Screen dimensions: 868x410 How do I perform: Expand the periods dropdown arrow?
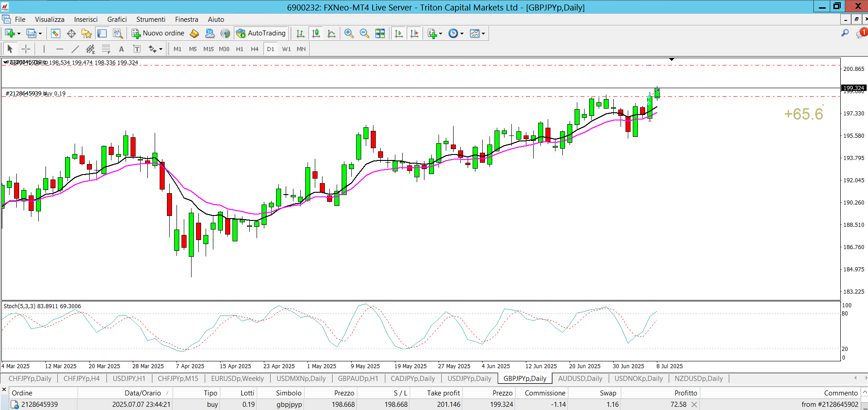[x=462, y=34]
